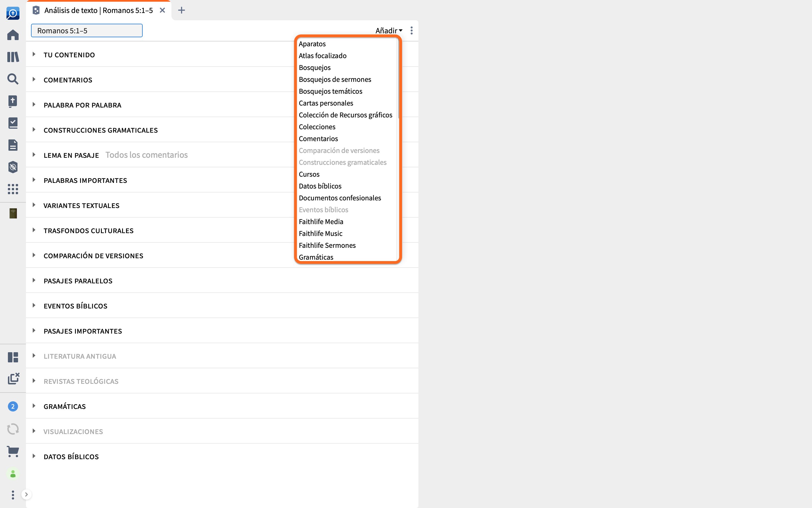Screen dimensions: 812x508
Task: Open the Store shopping cart icon
Action: [13, 451]
